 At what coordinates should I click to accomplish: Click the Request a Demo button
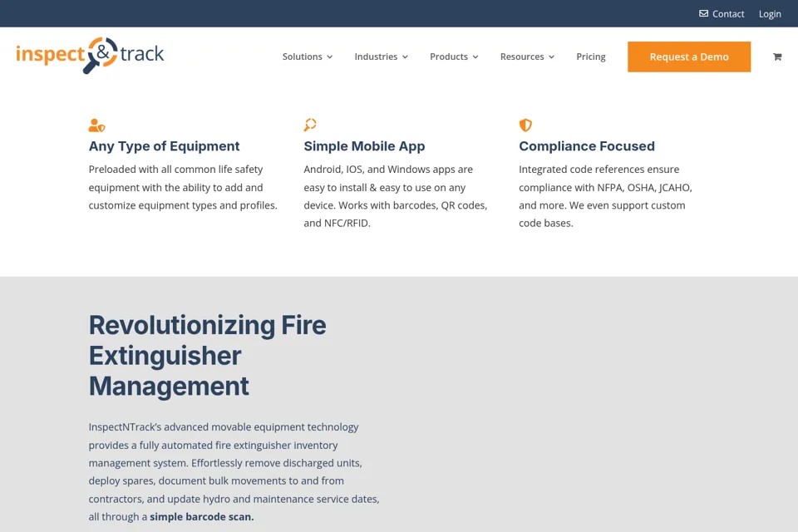689,57
